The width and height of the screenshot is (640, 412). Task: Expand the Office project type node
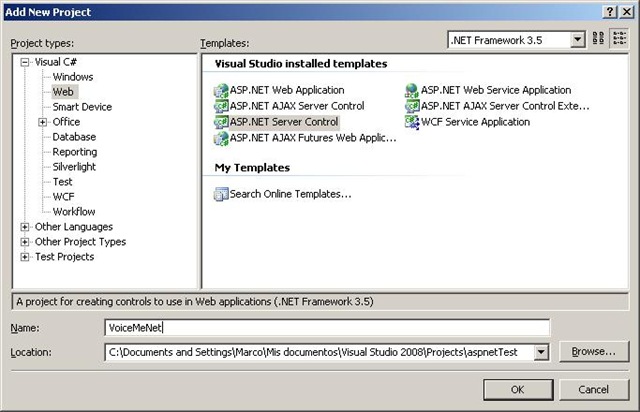(42, 122)
